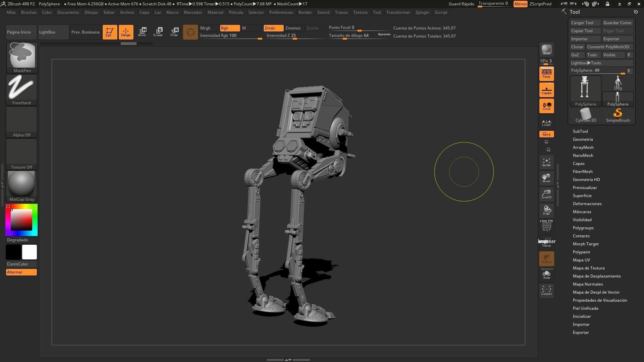Click the Mover hand navigation icon
Screen dimensions: 644x362
pyautogui.click(x=546, y=178)
